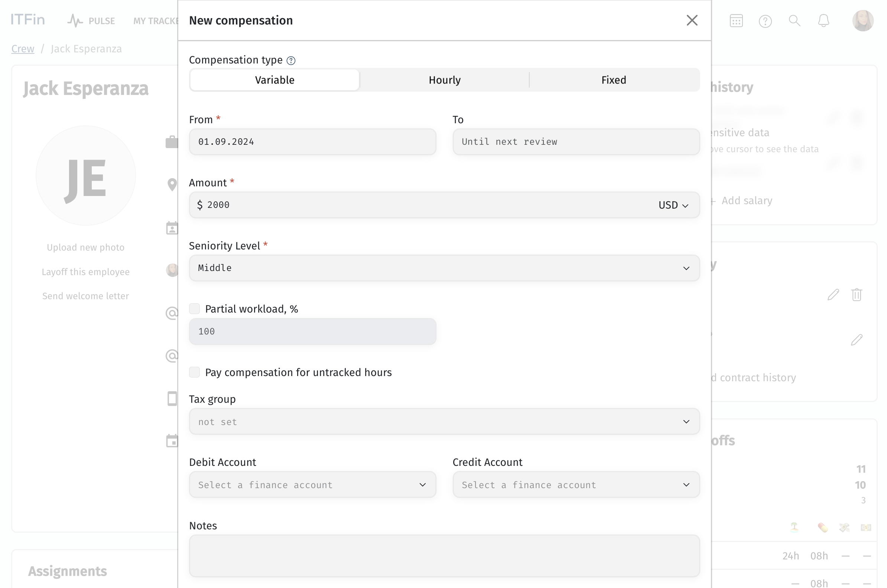Click the From date field
The height and width of the screenshot is (588, 887).
312,142
